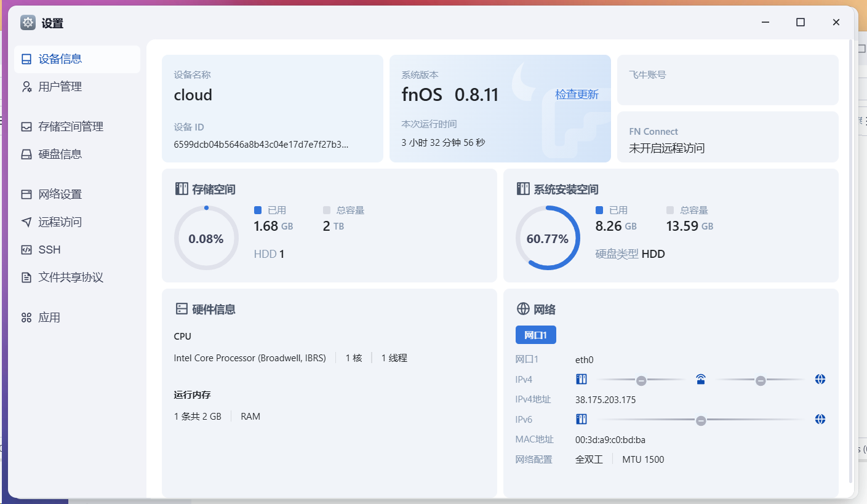Click the 存储空间管理 sidebar icon
Viewport: 867px width, 504px height.
click(x=26, y=127)
